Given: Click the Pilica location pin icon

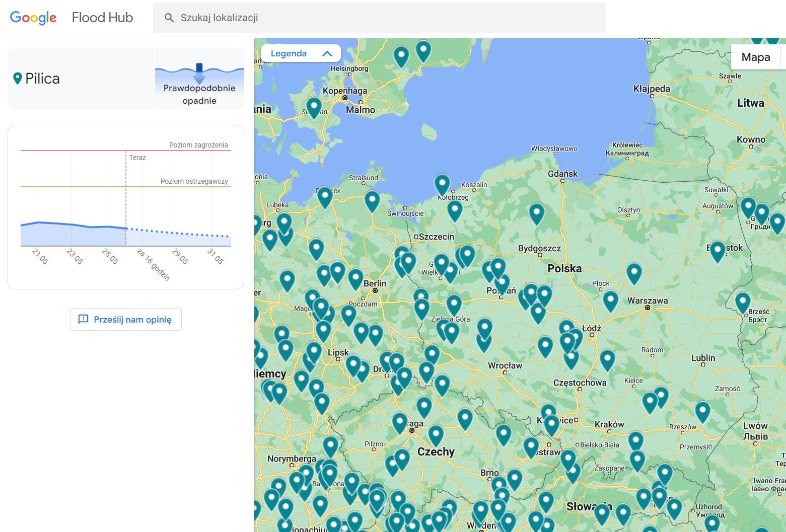Looking at the screenshot, I should (x=18, y=79).
